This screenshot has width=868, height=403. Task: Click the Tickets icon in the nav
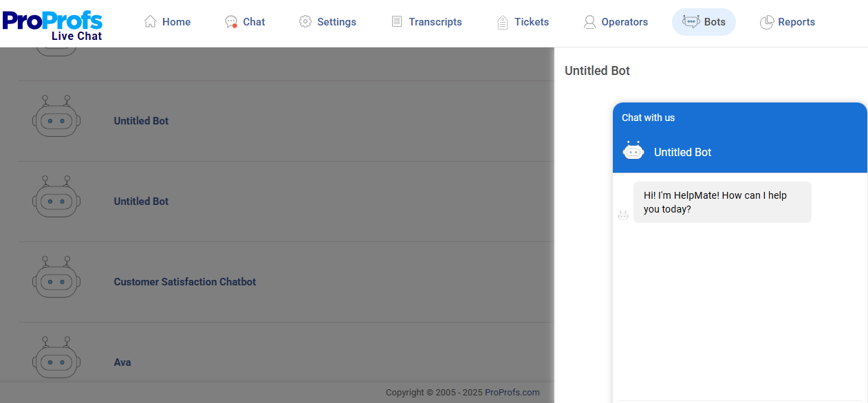pyautogui.click(x=501, y=21)
